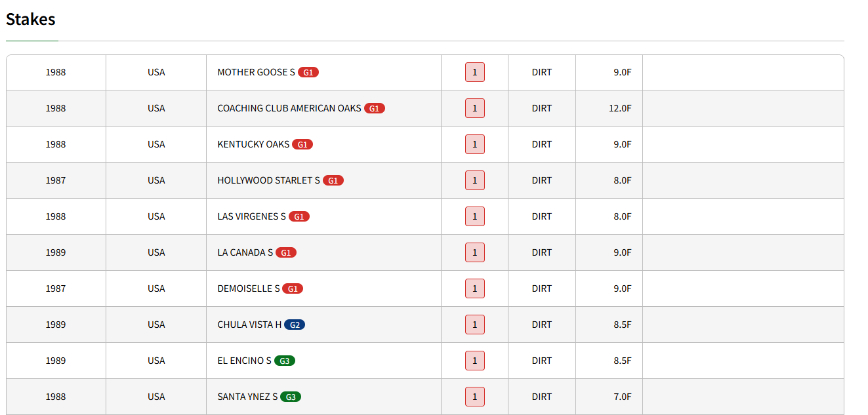This screenshot has width=868, height=415.
Task: Click the SANTA YNEZ S race name
Action: (247, 397)
